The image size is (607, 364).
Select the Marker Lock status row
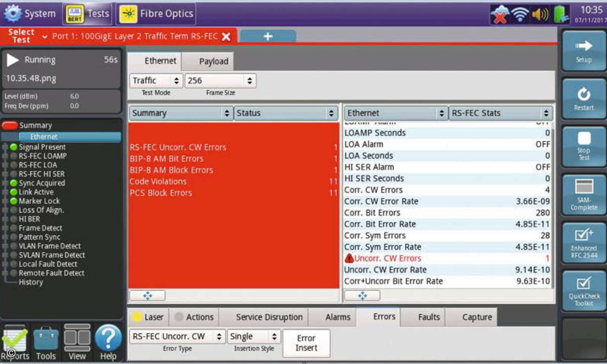pos(39,201)
